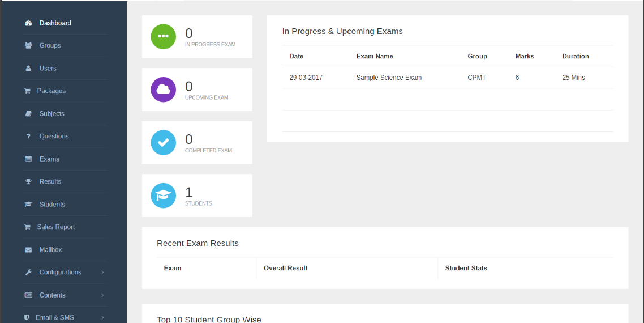Expand the Contents submenu chevron

tap(102, 295)
